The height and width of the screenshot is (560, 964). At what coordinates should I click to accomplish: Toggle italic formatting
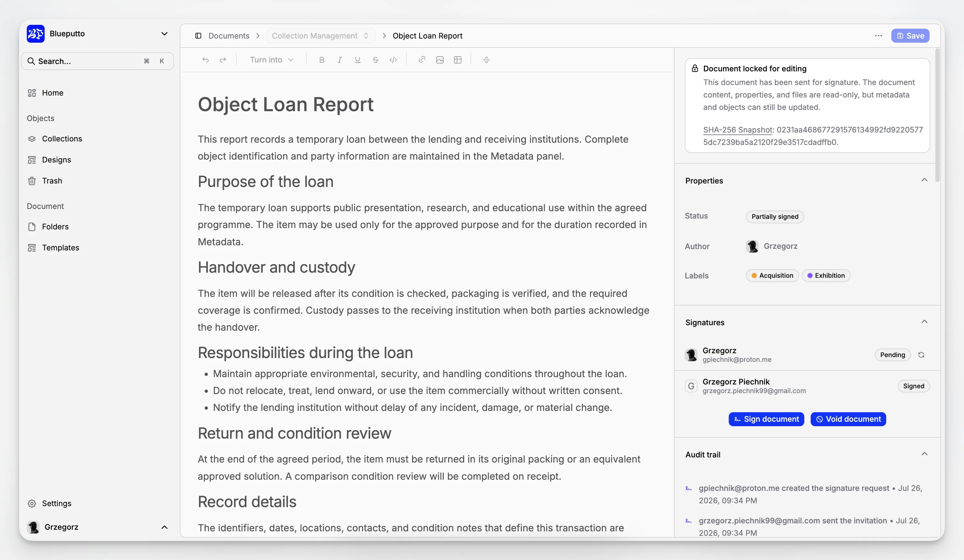pyautogui.click(x=340, y=60)
